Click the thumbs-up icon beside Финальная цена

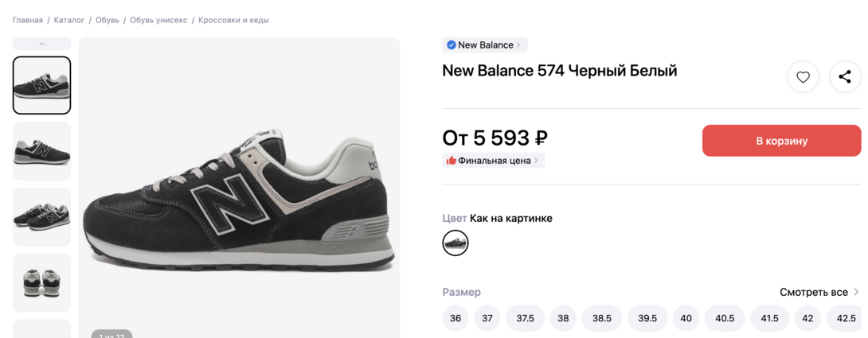pos(452,161)
